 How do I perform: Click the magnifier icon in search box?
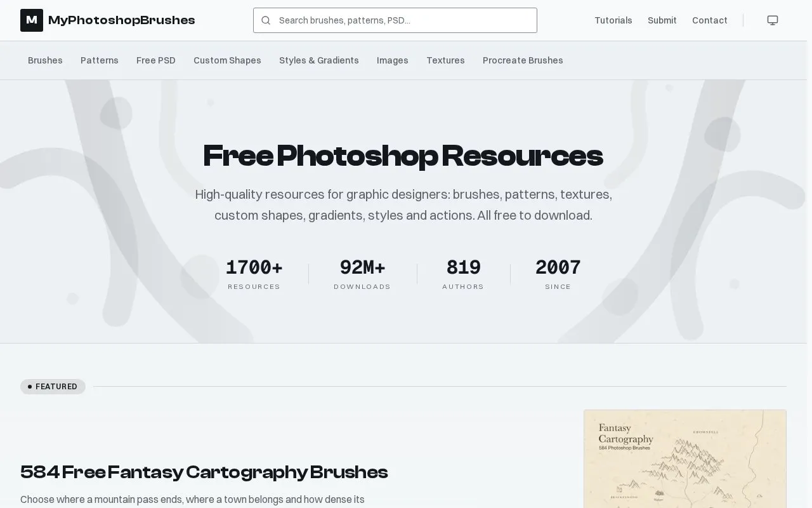pos(266,20)
